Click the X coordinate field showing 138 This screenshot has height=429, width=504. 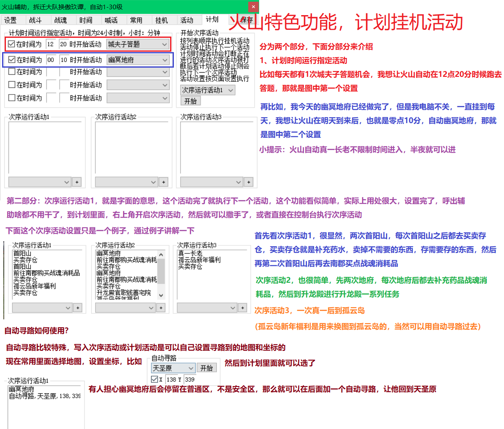pos(171,379)
